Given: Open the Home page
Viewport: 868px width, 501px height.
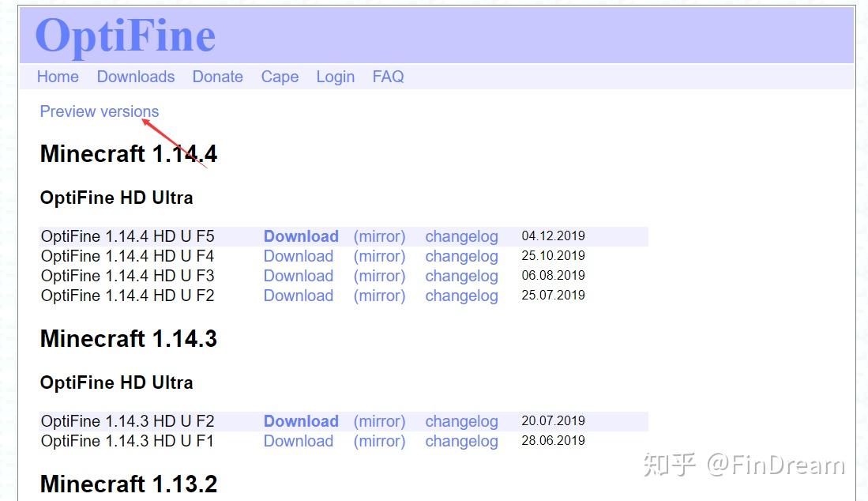Looking at the screenshot, I should 57,77.
